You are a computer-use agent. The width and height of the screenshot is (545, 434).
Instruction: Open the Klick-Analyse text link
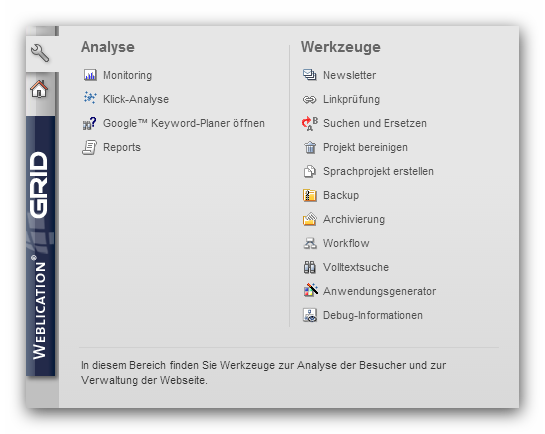point(136,99)
